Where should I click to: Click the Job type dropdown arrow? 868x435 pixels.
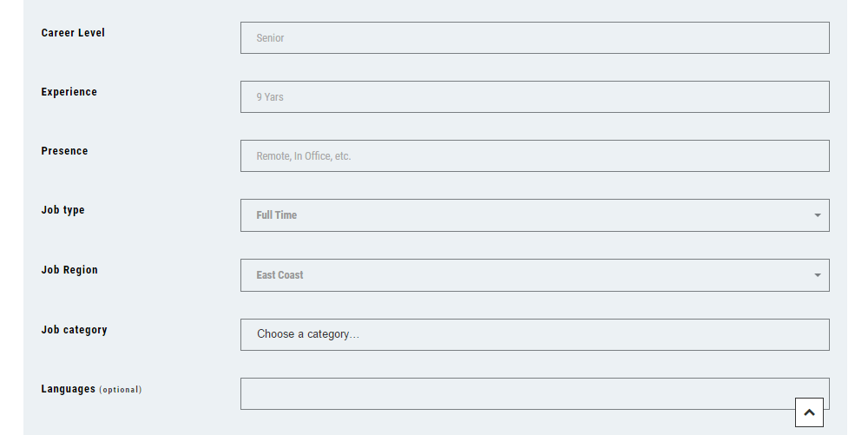click(x=817, y=215)
